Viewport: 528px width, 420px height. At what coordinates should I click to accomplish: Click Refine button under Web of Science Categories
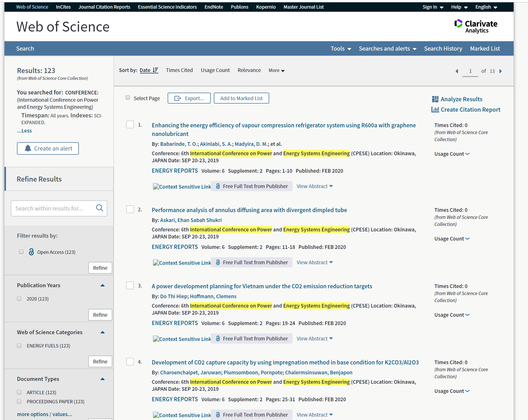coord(100,362)
